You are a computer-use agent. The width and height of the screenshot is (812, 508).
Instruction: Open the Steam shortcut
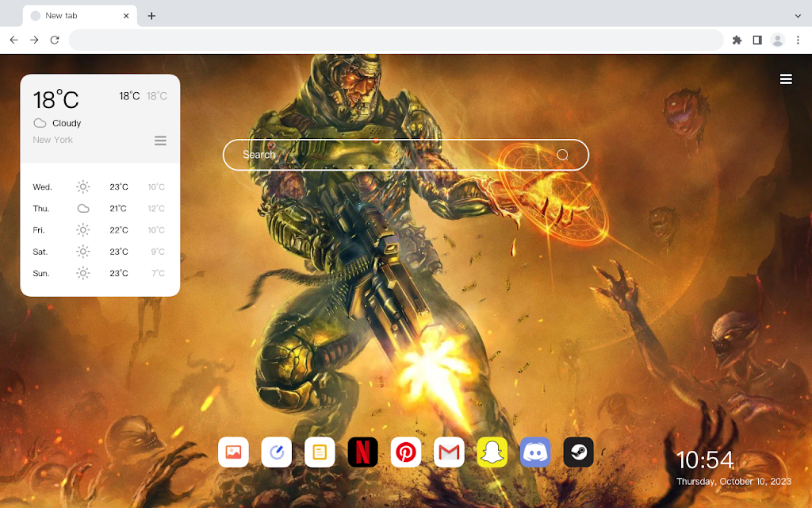click(x=578, y=452)
